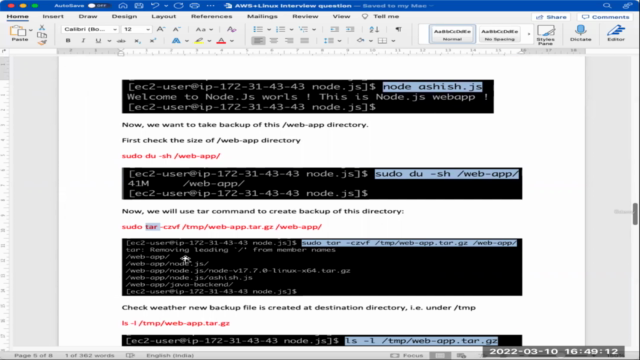This screenshot has width=640, height=360.
Task: Switch to the Review tab
Action: [x=305, y=16]
